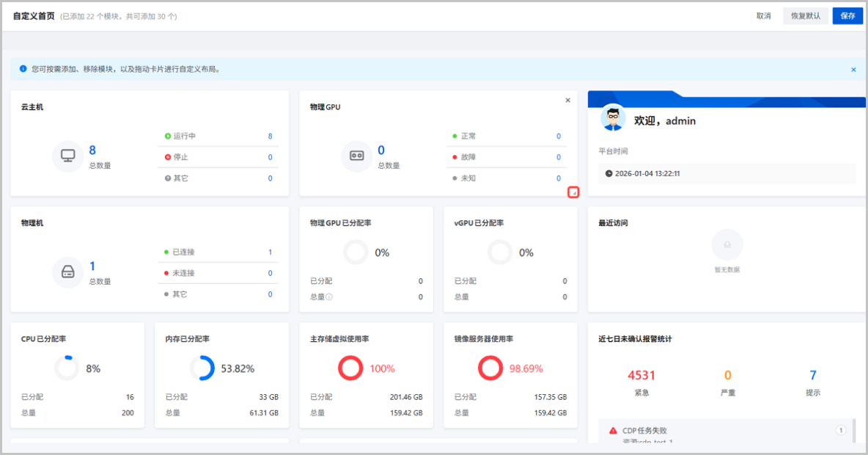Click the 取消 button
The height and width of the screenshot is (455, 868).
pos(763,15)
